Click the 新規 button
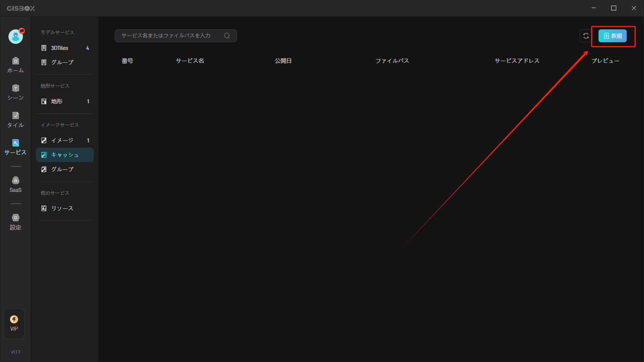 pyautogui.click(x=612, y=36)
